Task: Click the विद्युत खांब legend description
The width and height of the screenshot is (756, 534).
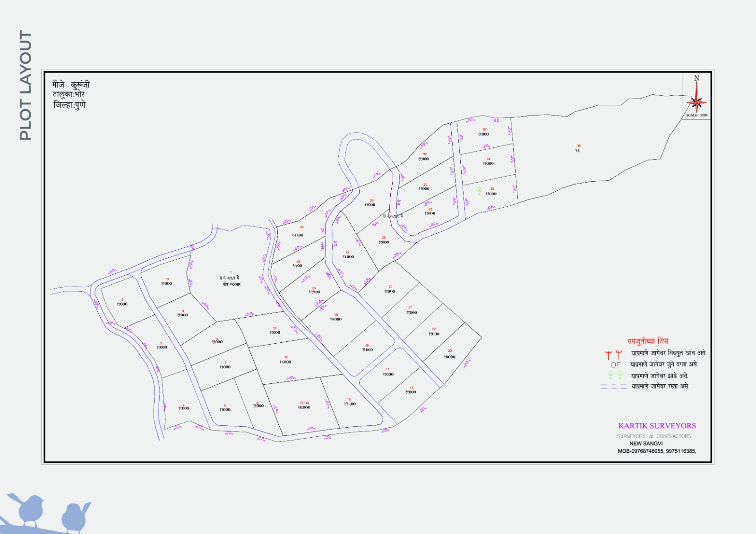Action: pos(669,353)
